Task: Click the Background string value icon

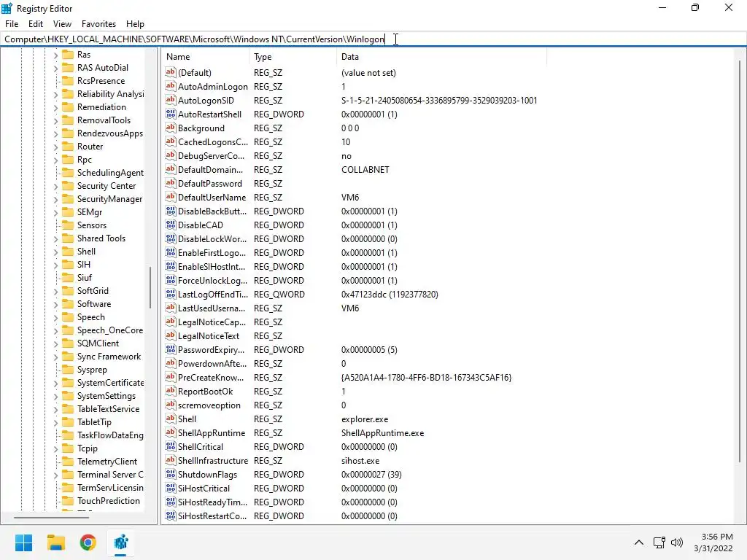Action: tap(170, 128)
